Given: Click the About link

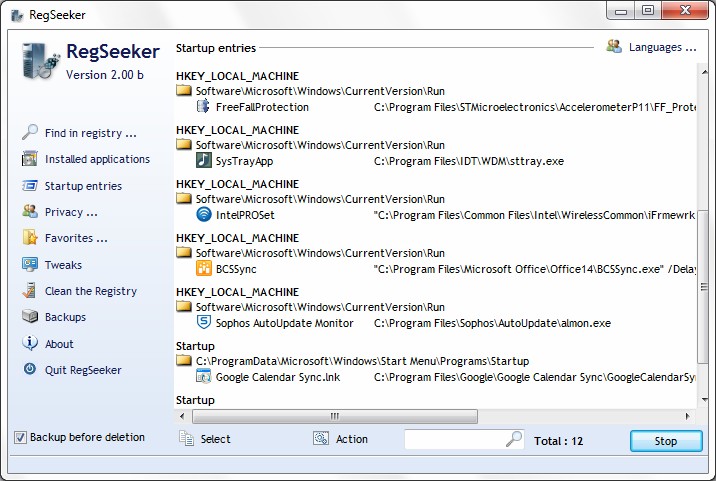Looking at the screenshot, I should pyautogui.click(x=59, y=344).
